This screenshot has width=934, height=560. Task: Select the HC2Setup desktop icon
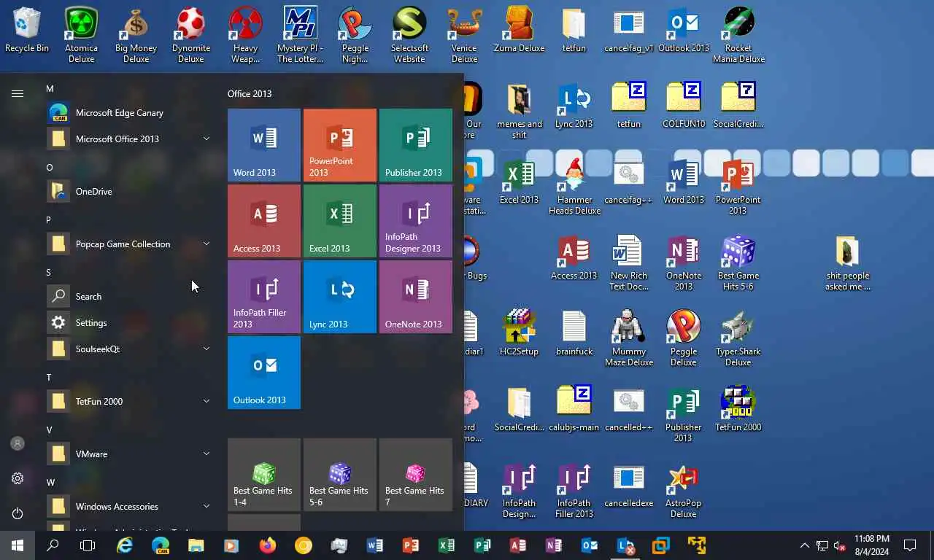519,333
